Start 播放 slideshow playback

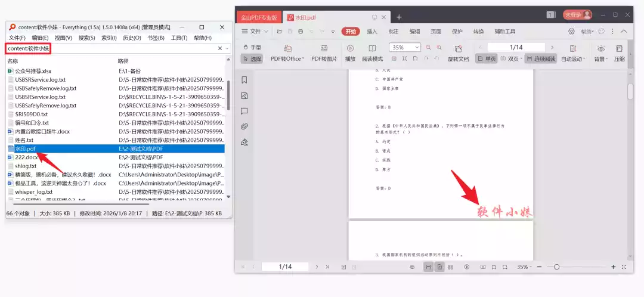[351, 54]
